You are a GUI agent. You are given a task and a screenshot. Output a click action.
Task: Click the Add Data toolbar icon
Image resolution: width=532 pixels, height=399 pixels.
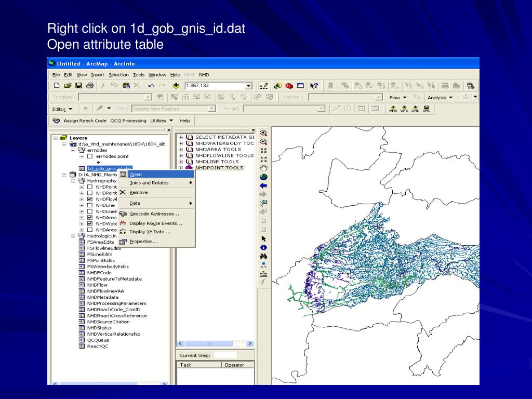[176, 86]
